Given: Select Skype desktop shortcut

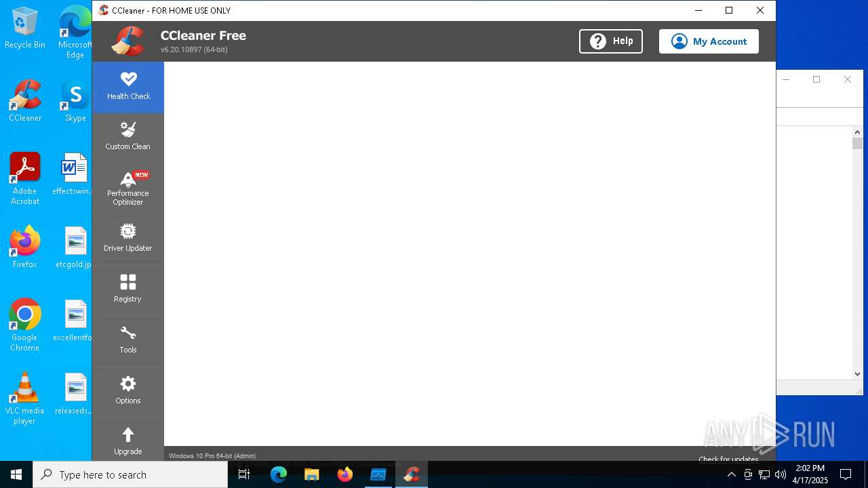Looking at the screenshot, I should [x=75, y=102].
